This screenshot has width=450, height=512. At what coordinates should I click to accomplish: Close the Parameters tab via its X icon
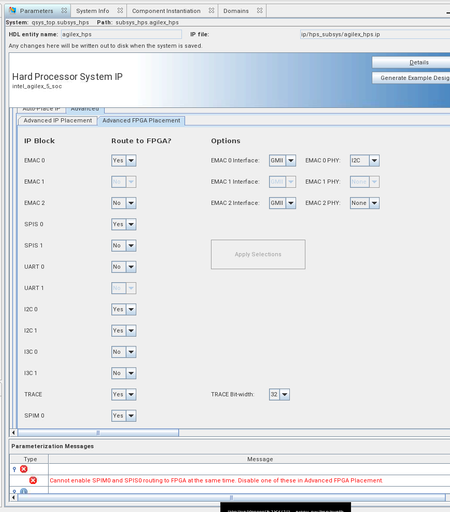pos(64,11)
